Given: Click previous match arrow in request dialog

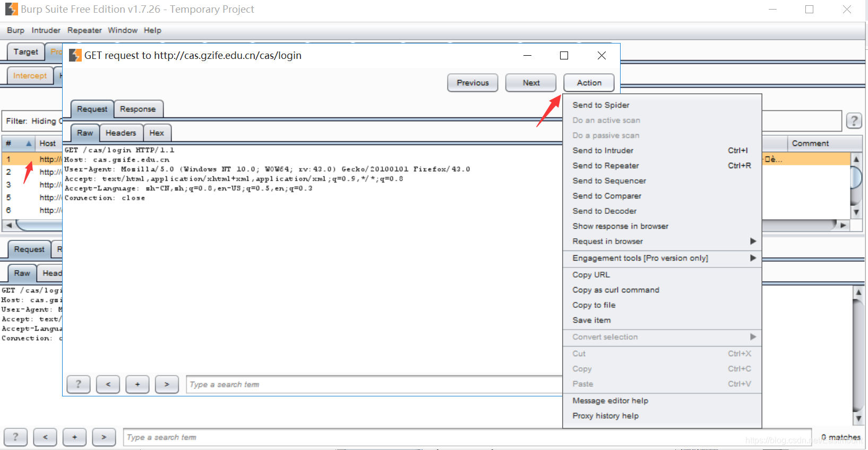Looking at the screenshot, I should 108,384.
